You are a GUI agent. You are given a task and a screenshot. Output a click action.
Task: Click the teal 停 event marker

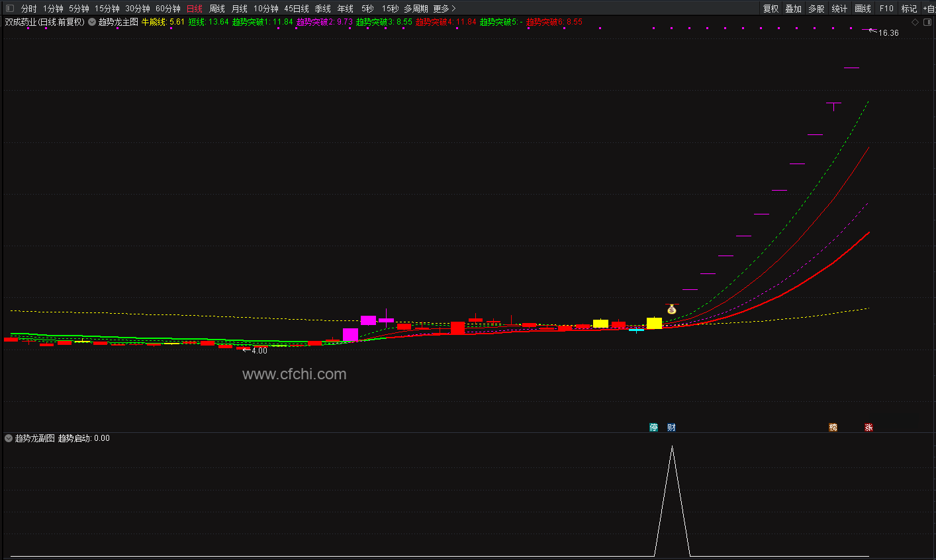(x=654, y=428)
